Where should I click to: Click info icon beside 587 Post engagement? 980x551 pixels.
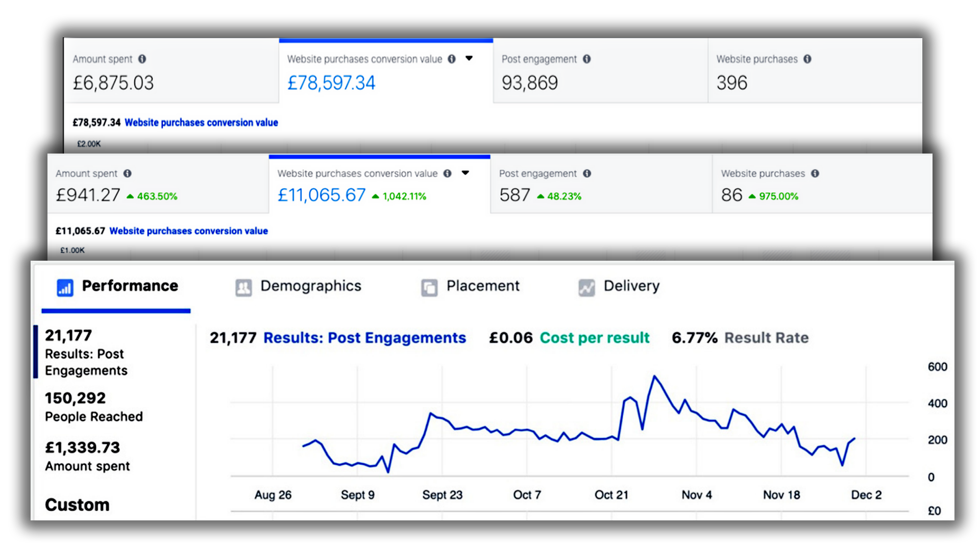(587, 173)
